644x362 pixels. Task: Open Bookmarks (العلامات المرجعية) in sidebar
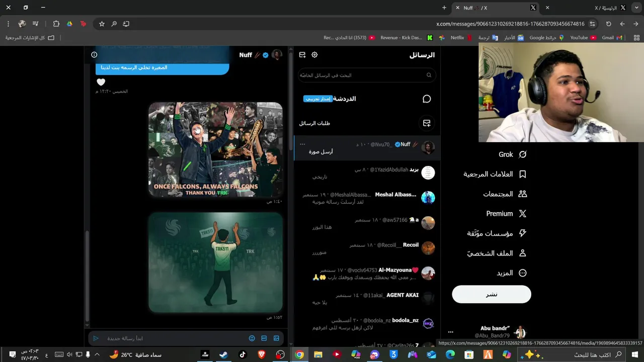(495, 174)
